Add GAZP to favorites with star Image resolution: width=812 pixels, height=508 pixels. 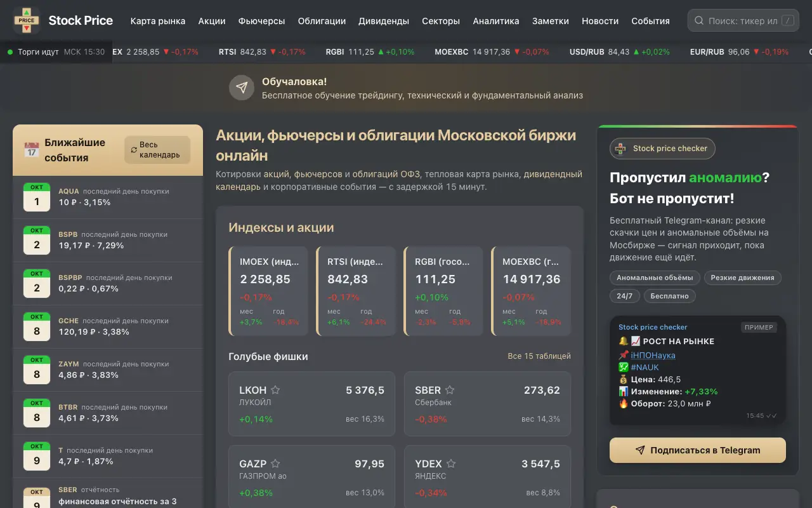tap(275, 464)
